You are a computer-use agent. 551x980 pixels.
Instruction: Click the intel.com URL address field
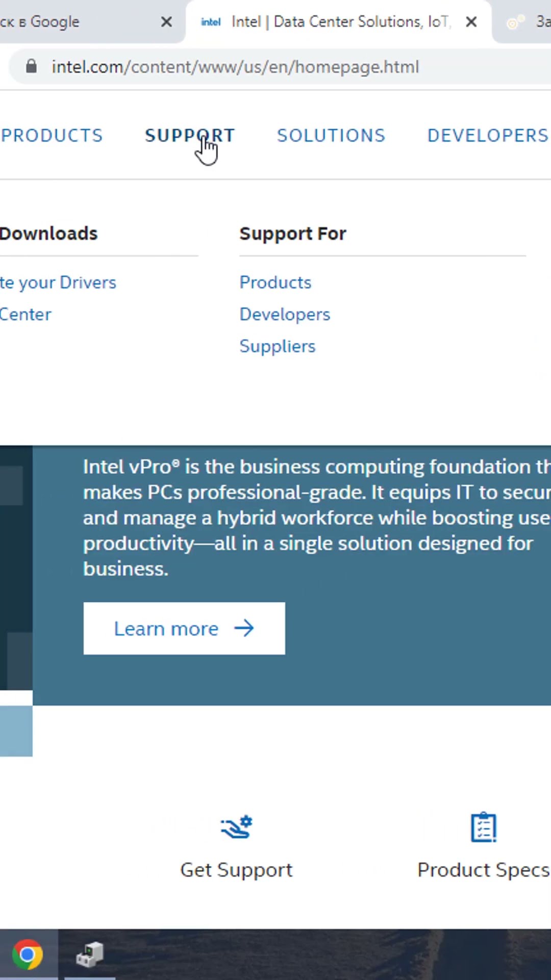tap(235, 67)
